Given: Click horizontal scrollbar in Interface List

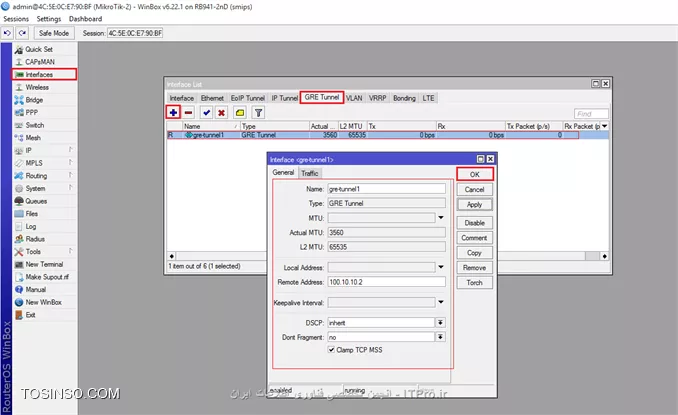Looking at the screenshot, I should point(388,256).
